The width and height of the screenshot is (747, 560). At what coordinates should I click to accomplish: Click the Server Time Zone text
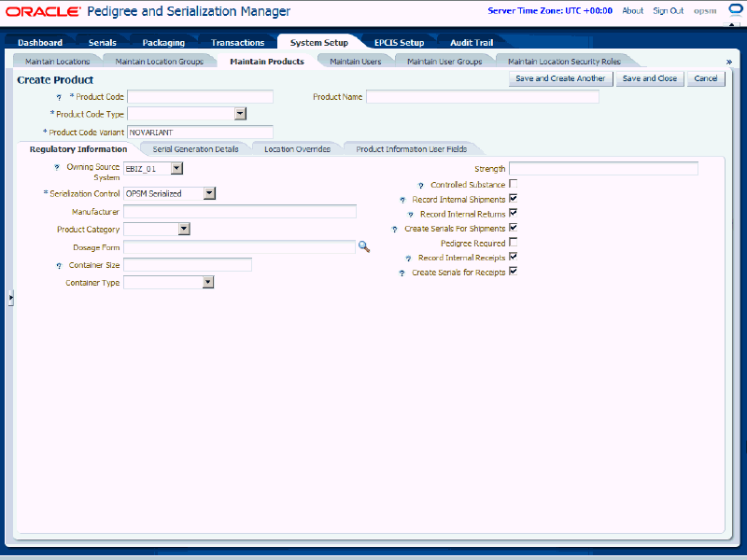[550, 10]
